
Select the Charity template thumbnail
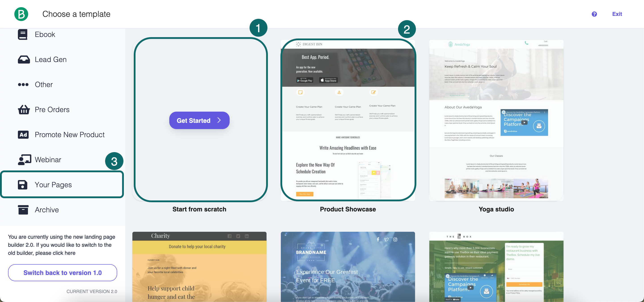[199, 266]
